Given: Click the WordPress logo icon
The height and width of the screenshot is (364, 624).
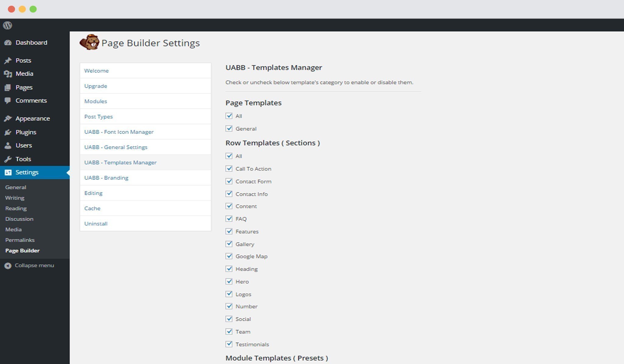Looking at the screenshot, I should (x=8, y=25).
